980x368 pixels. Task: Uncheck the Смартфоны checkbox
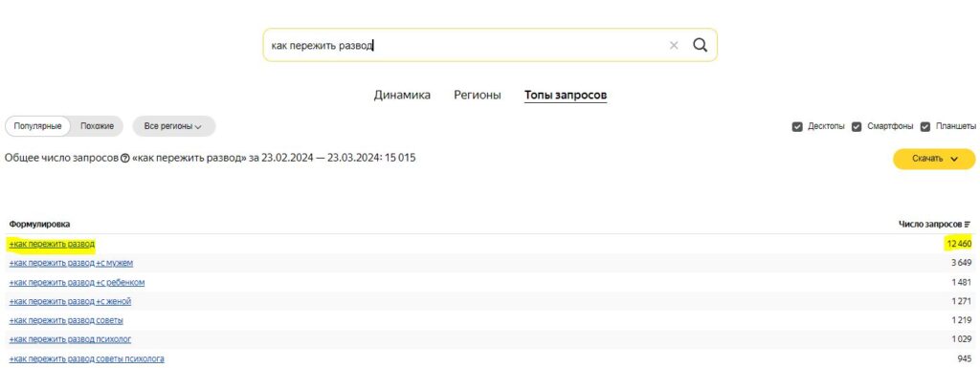(x=857, y=126)
